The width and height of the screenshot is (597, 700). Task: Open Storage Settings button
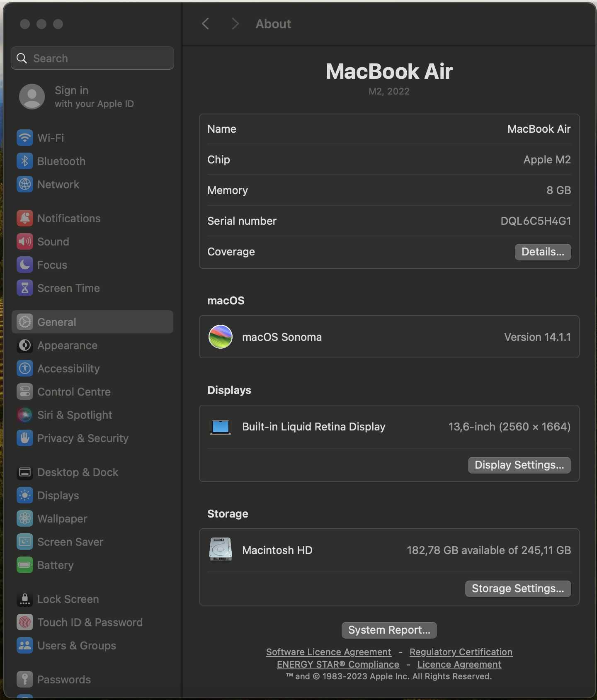518,588
